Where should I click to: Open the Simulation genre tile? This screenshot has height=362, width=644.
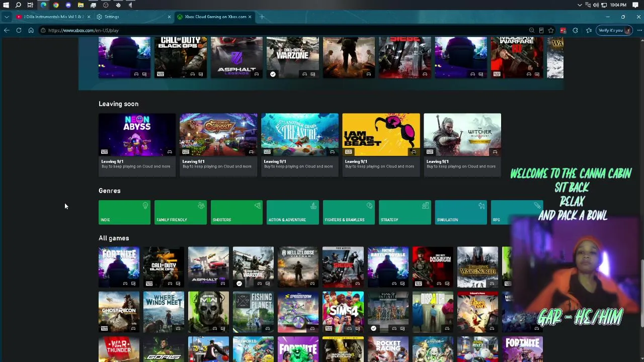[461, 212]
